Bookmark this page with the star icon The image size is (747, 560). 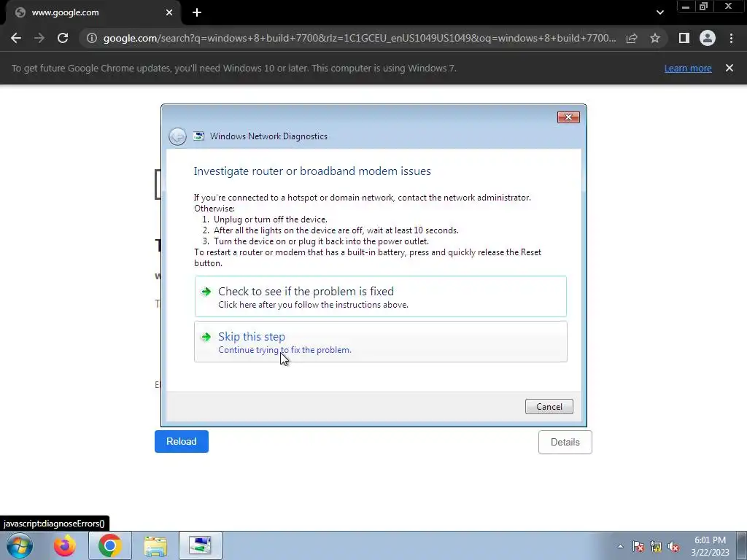coord(655,38)
